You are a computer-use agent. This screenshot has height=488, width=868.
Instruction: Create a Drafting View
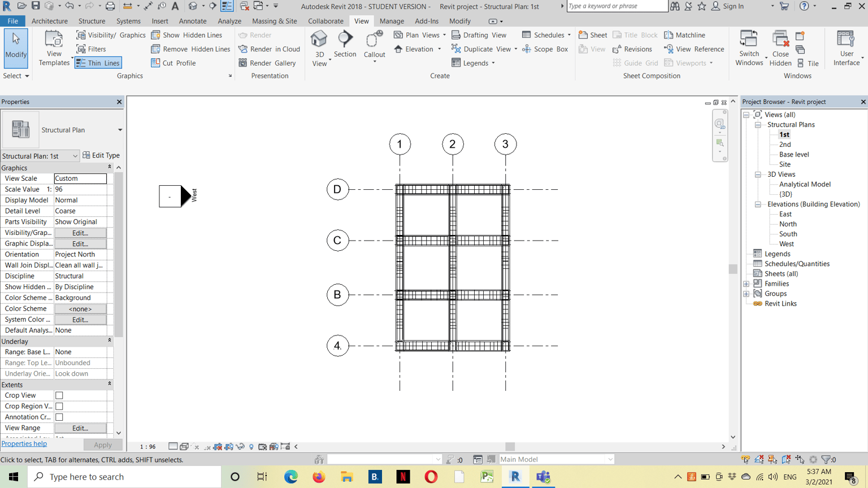click(479, 35)
